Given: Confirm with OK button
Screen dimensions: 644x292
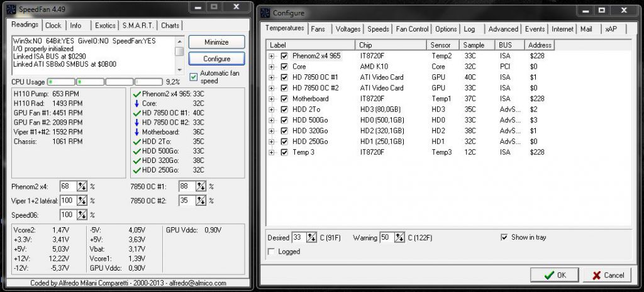Looking at the screenshot, I should coord(555,275).
